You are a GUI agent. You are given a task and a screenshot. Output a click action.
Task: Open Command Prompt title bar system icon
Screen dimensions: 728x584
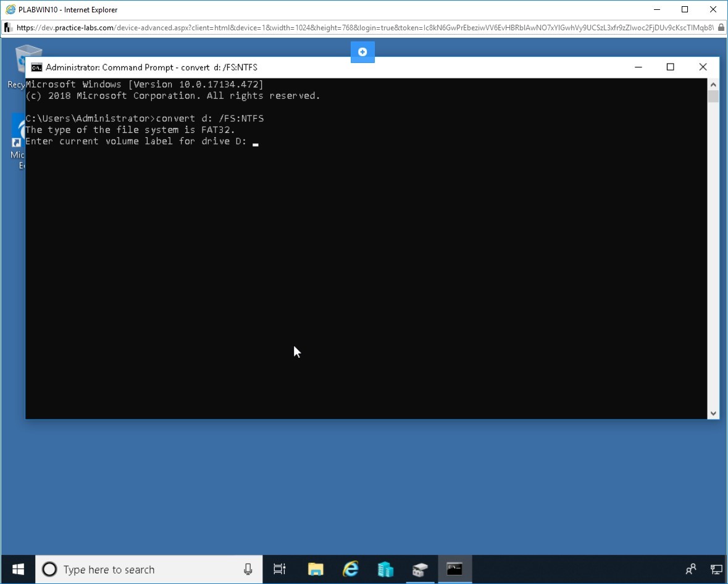(x=36, y=67)
